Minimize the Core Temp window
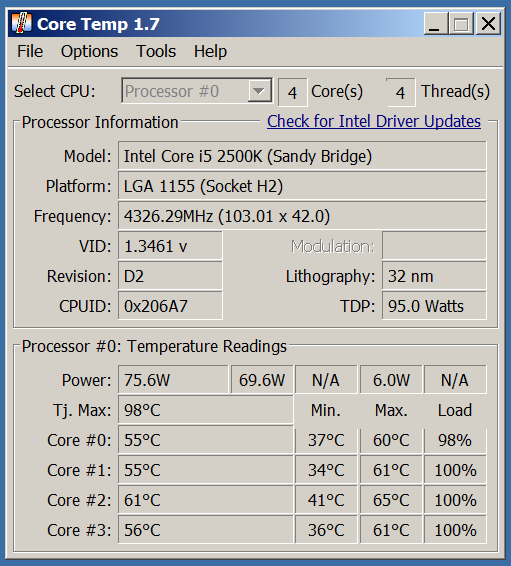This screenshot has width=511, height=566. [436, 24]
